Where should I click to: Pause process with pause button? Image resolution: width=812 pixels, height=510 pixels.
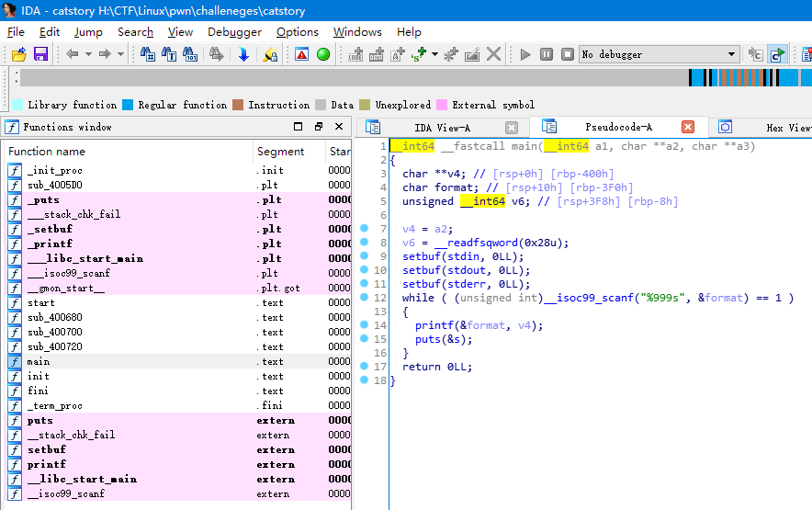[547, 54]
